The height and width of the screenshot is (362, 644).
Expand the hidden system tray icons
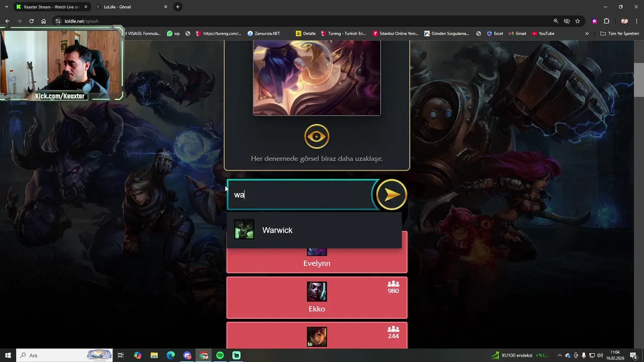559,355
